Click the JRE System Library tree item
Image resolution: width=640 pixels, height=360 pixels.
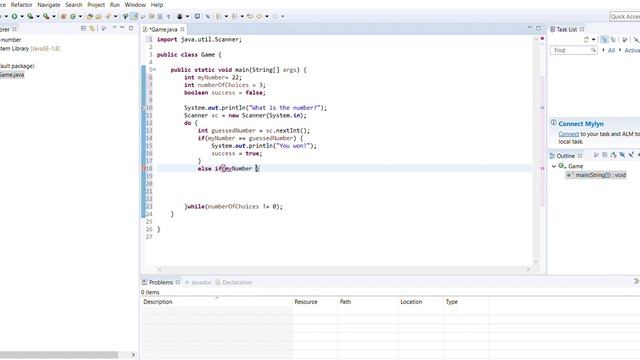point(30,49)
